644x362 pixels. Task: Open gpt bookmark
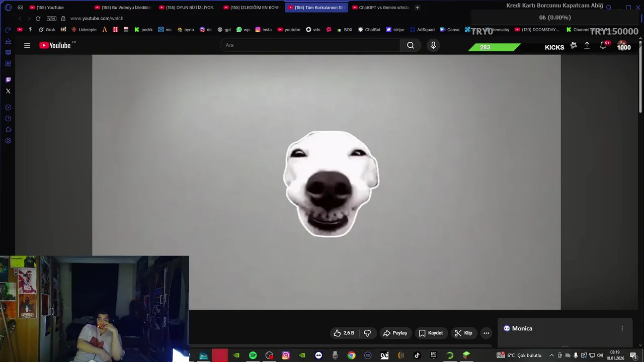pyautogui.click(x=224, y=30)
